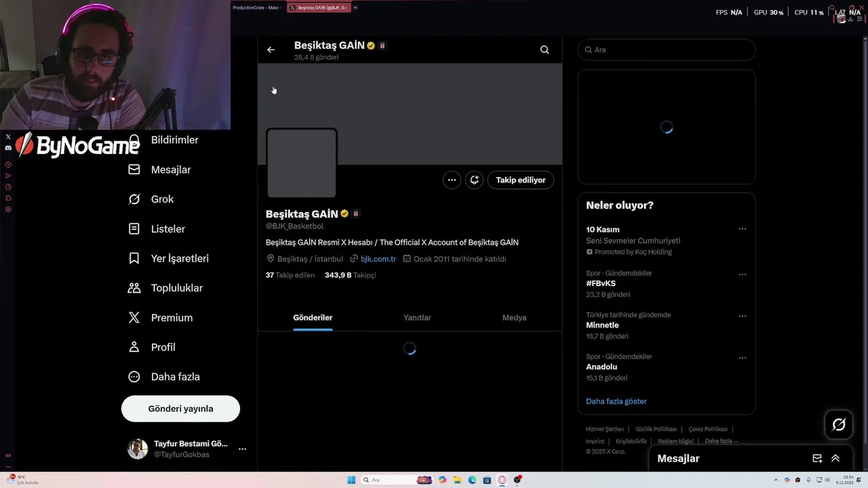Open File Explorer from the taskbar
This screenshot has width=868, height=488.
point(458,480)
